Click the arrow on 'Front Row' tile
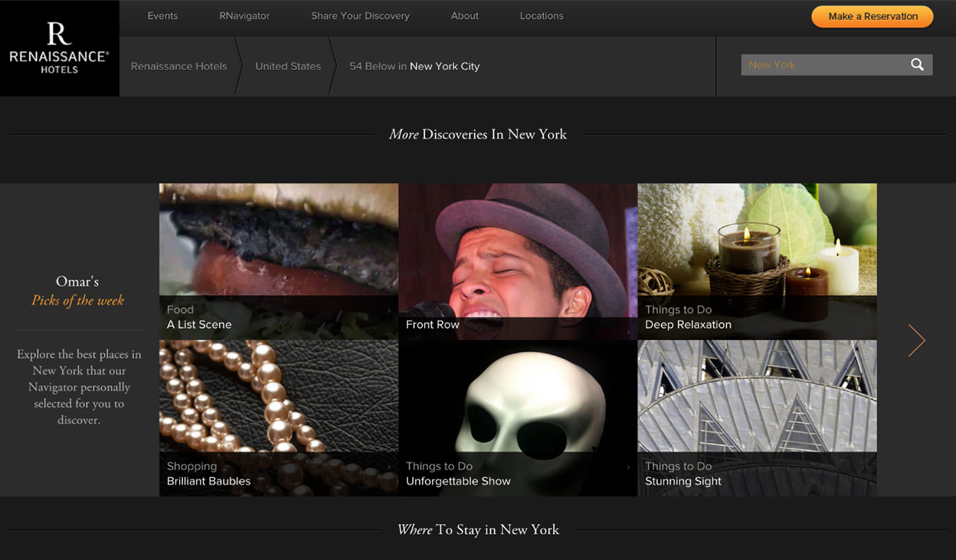 pyautogui.click(x=628, y=328)
